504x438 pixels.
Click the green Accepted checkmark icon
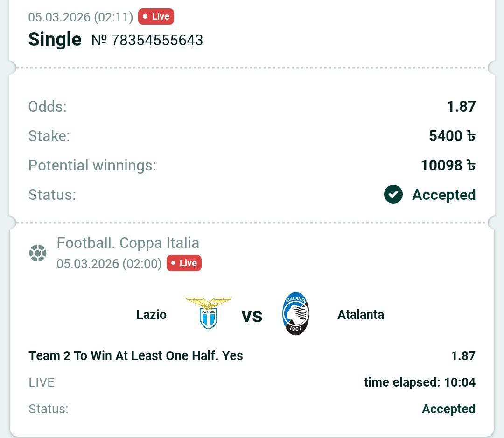393,195
